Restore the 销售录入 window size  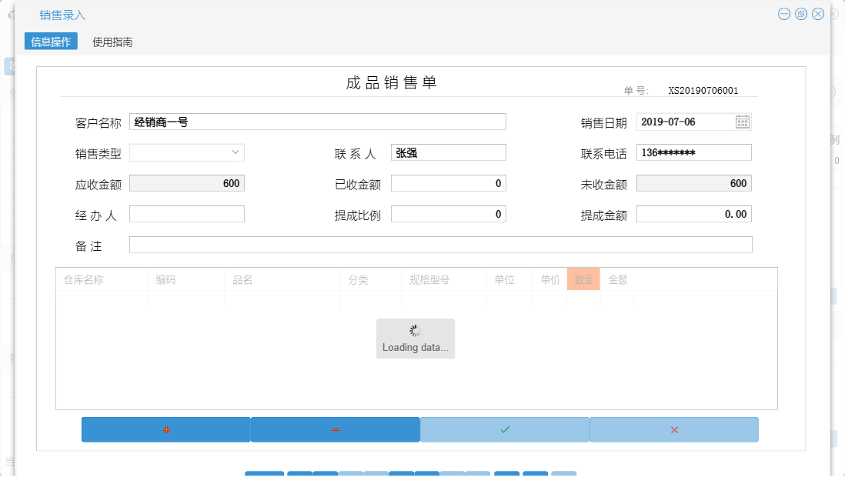pyautogui.click(x=800, y=13)
